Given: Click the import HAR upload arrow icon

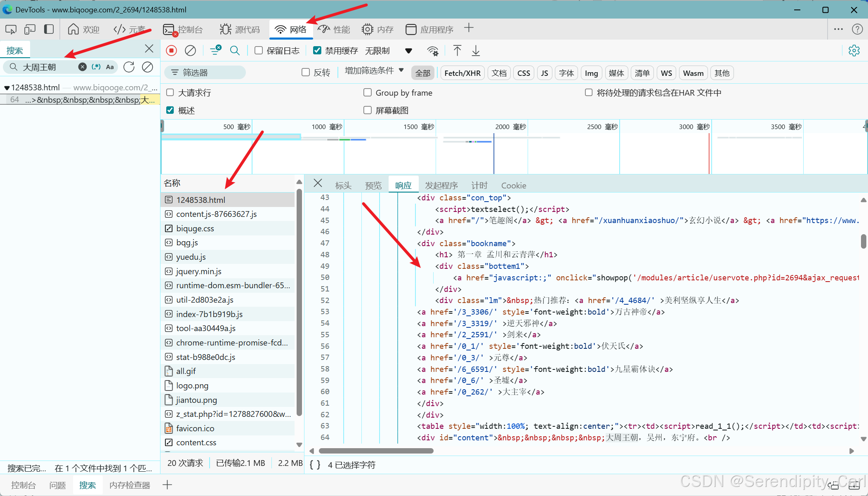Looking at the screenshot, I should tap(457, 50).
